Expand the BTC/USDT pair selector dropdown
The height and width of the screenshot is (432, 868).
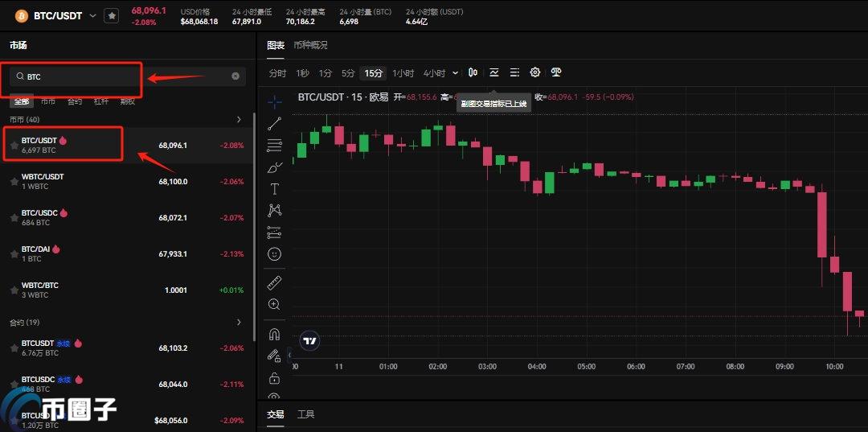92,15
